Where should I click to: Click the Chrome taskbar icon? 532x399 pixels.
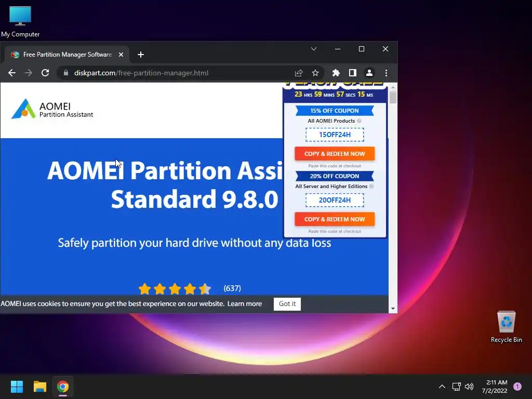pos(63,387)
